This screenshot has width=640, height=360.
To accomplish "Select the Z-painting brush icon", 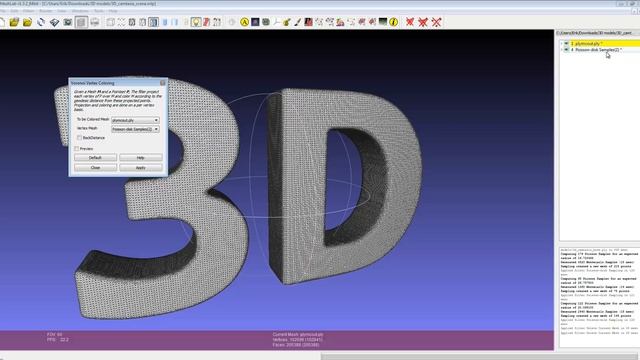I will click(298, 22).
